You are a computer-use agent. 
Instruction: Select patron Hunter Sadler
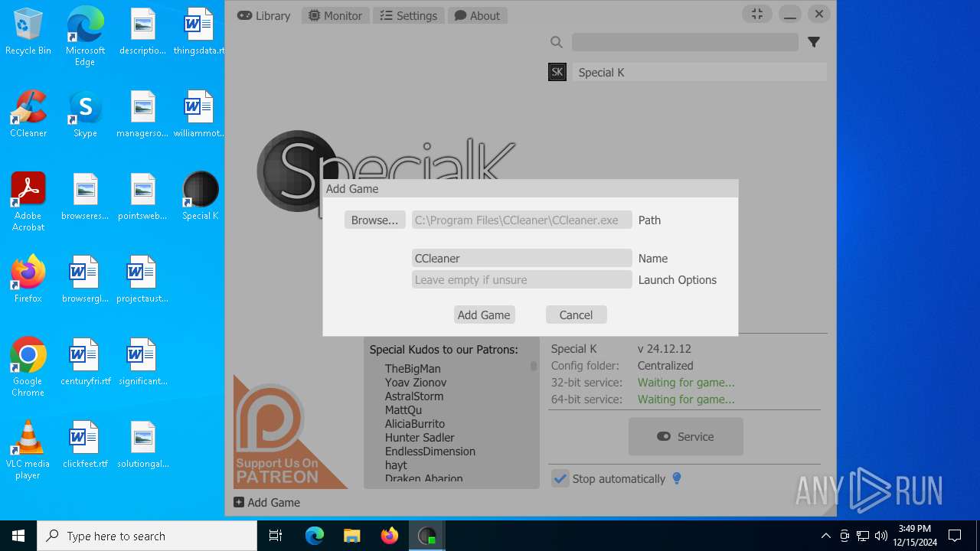[x=420, y=437]
